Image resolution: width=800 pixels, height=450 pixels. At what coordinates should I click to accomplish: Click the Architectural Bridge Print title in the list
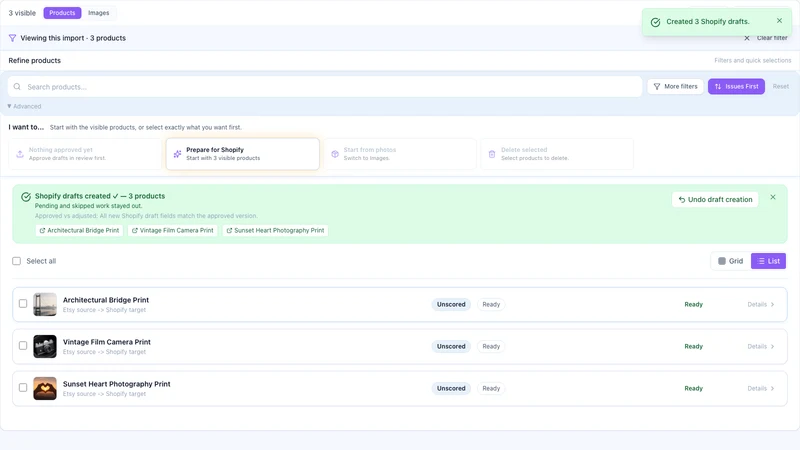[106, 300]
